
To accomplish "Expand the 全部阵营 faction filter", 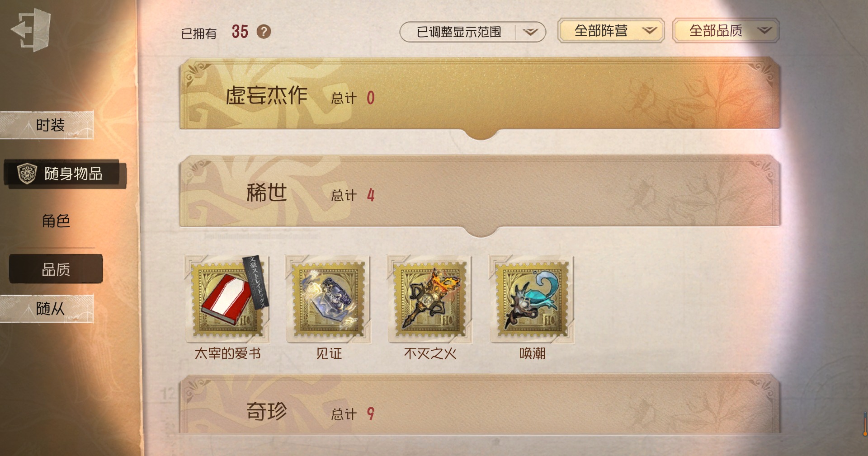I will point(611,31).
